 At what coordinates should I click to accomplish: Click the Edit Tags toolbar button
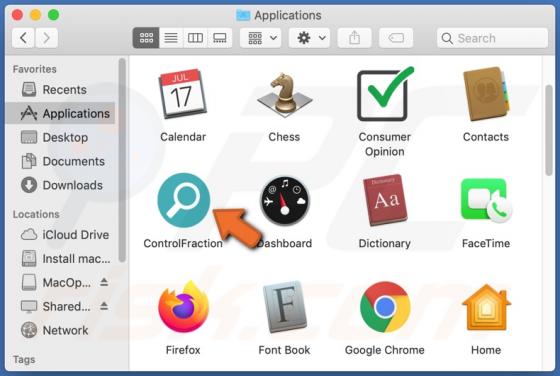(396, 38)
